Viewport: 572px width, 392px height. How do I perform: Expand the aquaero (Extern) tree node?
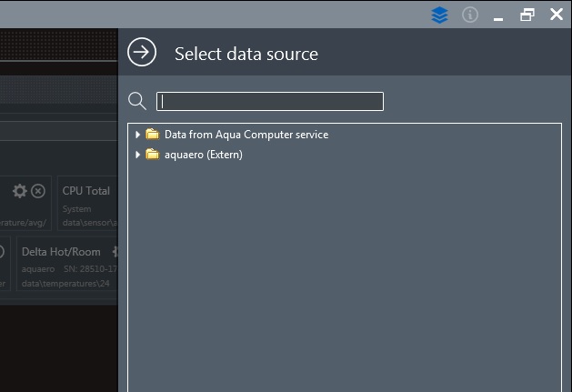[x=137, y=155]
